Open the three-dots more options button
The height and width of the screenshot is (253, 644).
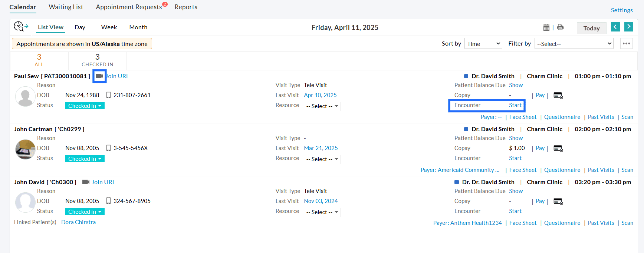click(627, 43)
